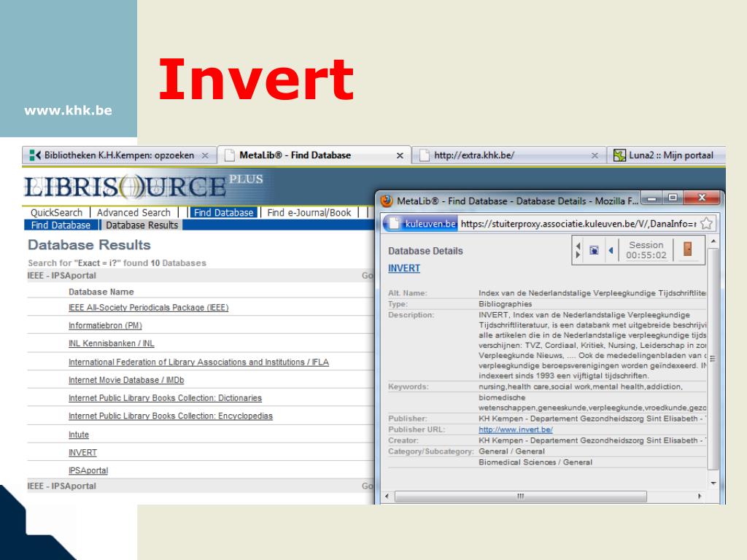Click the page identity icon beside kuleuven.be
The width and height of the screenshot is (747, 560).
tap(393, 223)
